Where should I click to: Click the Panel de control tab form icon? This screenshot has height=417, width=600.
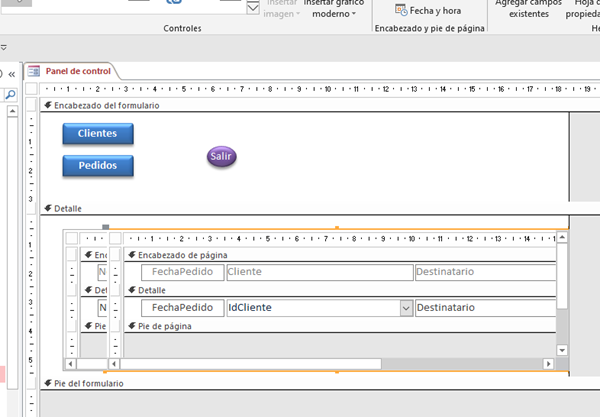tap(34, 71)
